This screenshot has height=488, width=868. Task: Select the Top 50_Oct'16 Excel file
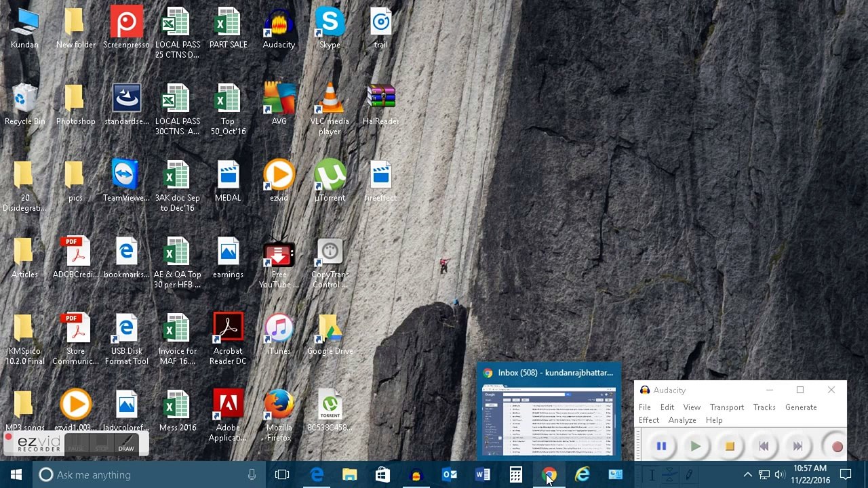point(228,110)
